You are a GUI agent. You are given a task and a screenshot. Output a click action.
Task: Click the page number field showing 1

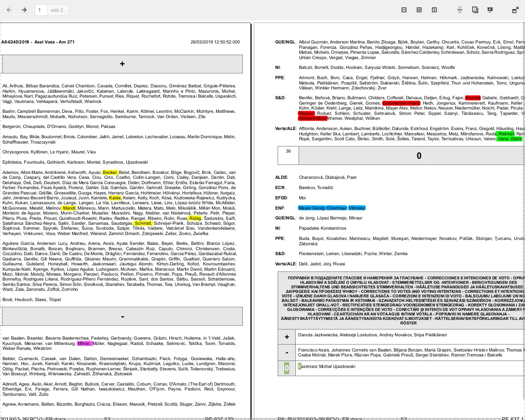click(x=40, y=10)
